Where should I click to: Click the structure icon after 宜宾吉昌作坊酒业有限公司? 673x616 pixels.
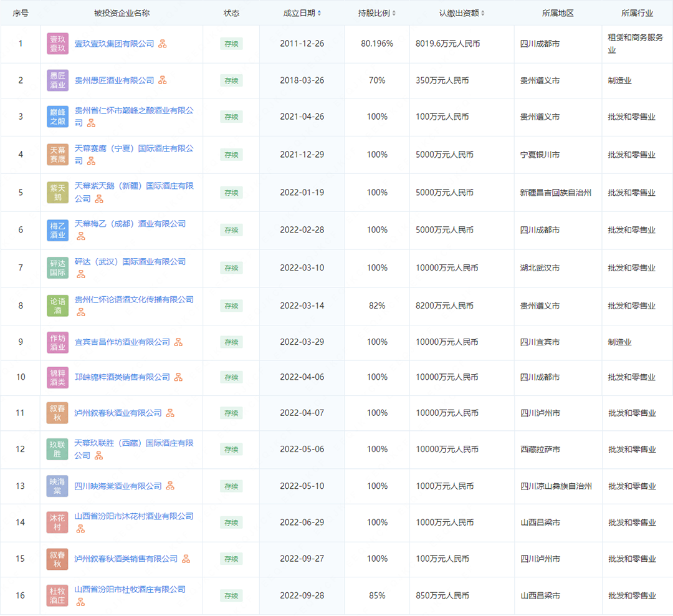pos(178,342)
